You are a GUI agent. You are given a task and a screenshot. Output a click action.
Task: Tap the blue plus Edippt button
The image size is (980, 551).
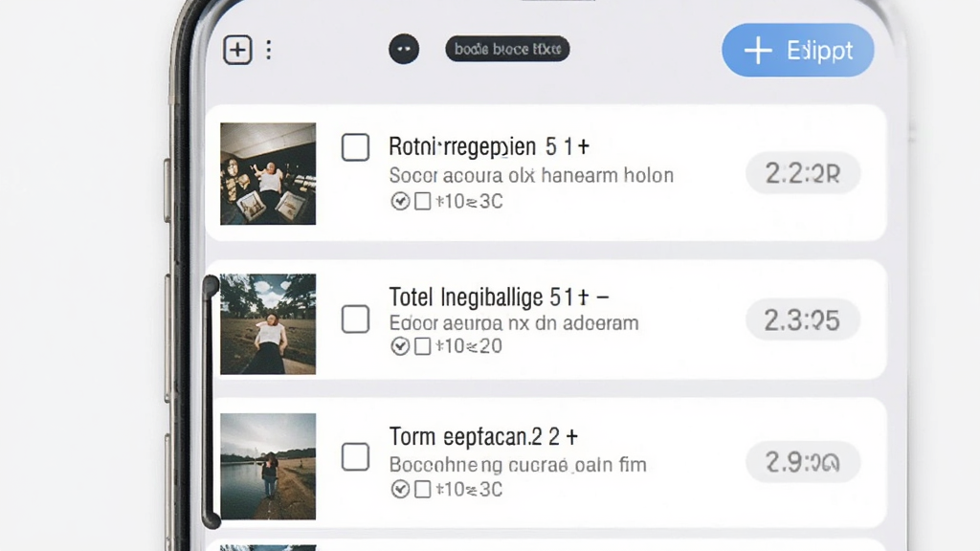(797, 50)
